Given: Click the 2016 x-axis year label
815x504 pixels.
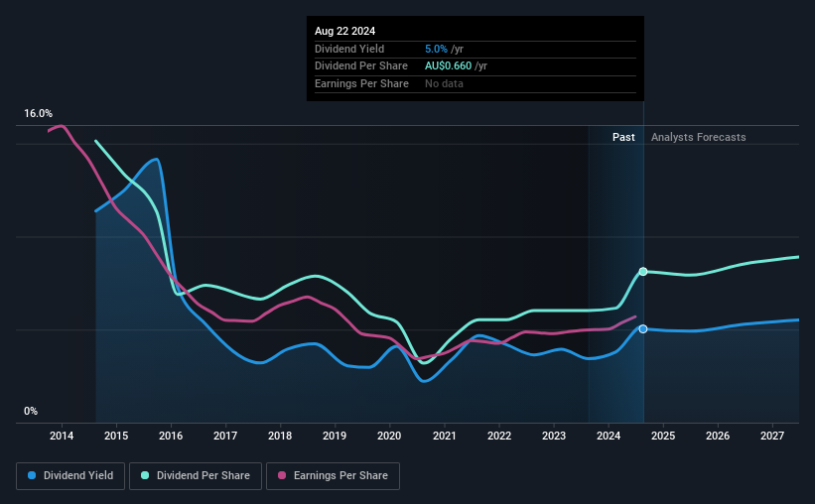Looking at the screenshot, I should [171, 436].
